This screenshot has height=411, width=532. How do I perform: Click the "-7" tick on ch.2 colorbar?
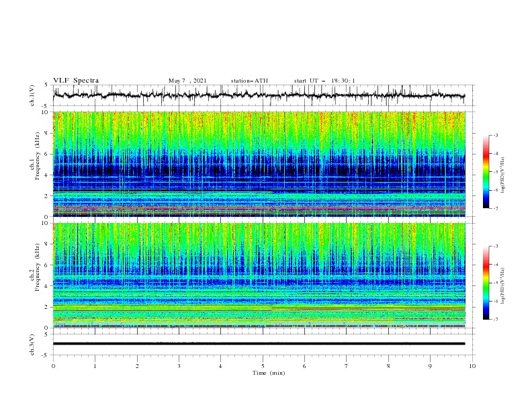pos(495,319)
